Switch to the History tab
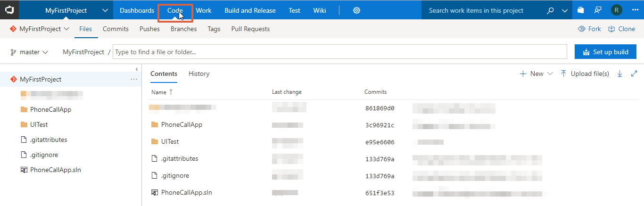The image size is (644, 206). pos(199,74)
